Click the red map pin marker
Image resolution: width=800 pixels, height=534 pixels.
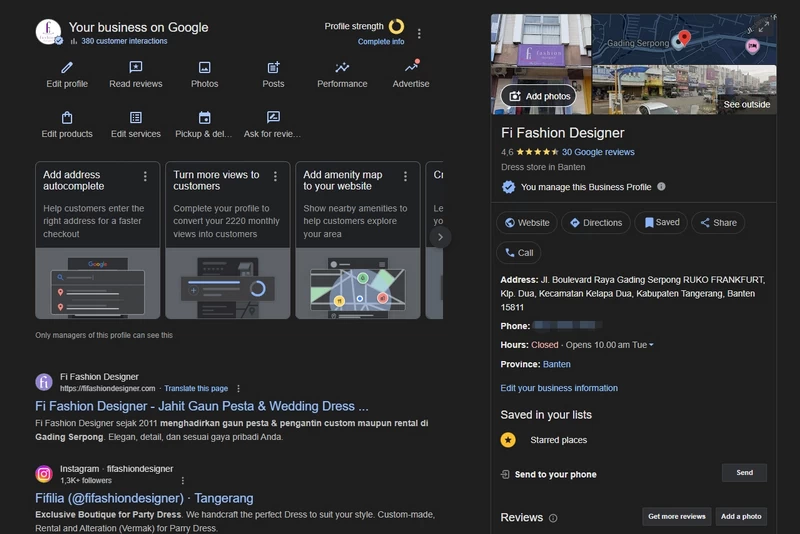[x=684, y=37]
